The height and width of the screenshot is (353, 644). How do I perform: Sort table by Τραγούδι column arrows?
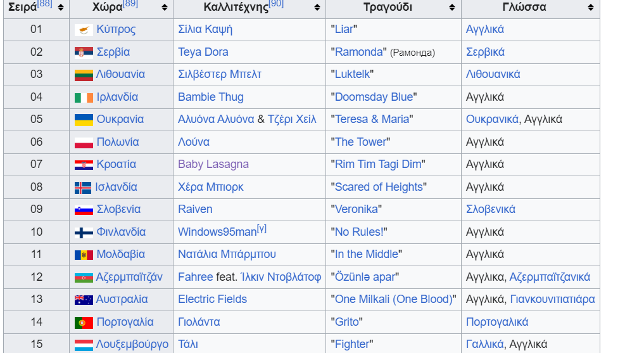452,8
